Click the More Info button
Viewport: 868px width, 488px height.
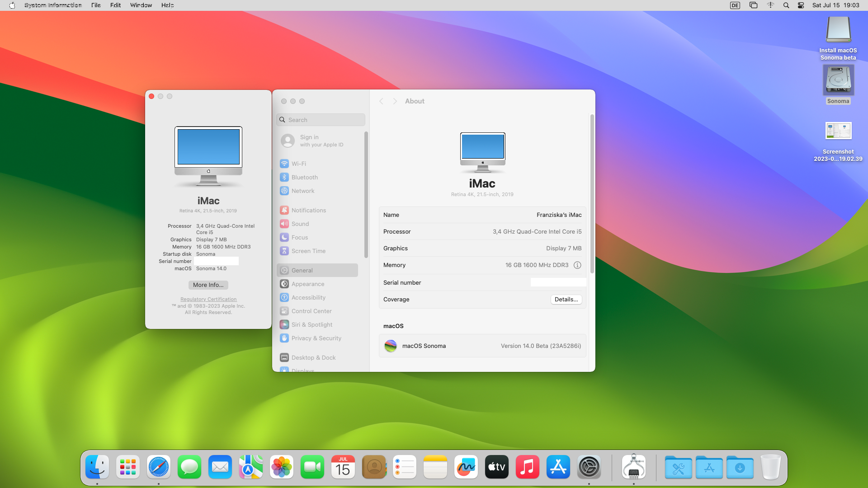[208, 285]
